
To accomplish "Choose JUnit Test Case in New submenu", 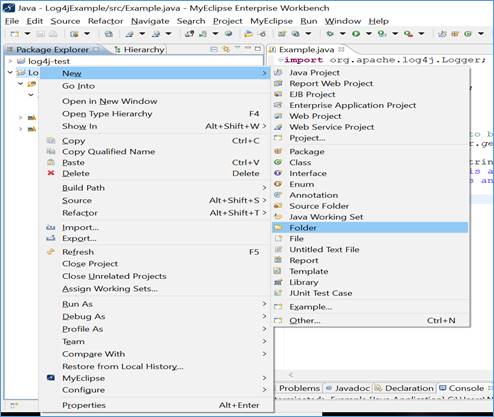I will pyautogui.click(x=370, y=293).
